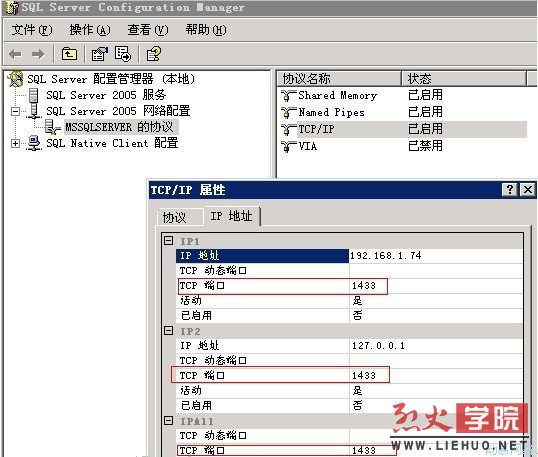Select SQL Native Client 配置 tree item
Screen dimensions: 538x457
click(x=112, y=143)
